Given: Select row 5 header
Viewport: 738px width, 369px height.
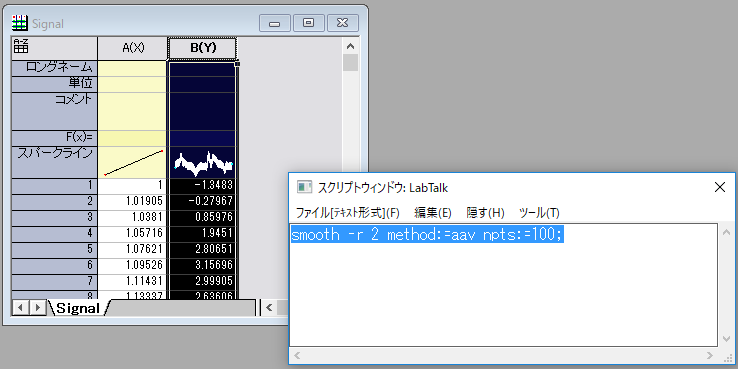Looking at the screenshot, I should (55, 249).
